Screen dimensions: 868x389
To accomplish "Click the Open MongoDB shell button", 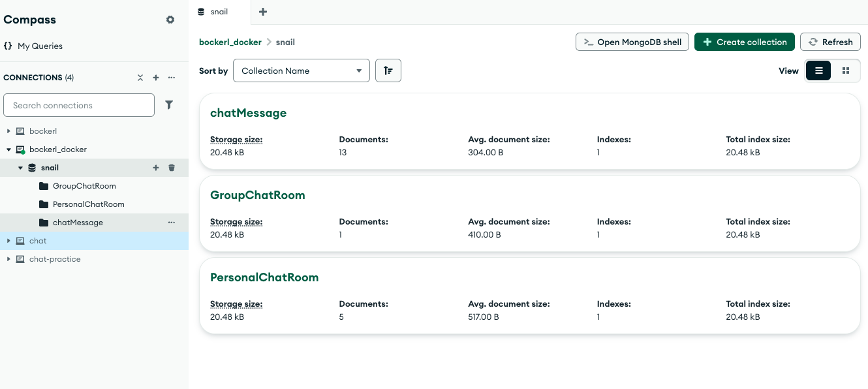I will pos(632,42).
